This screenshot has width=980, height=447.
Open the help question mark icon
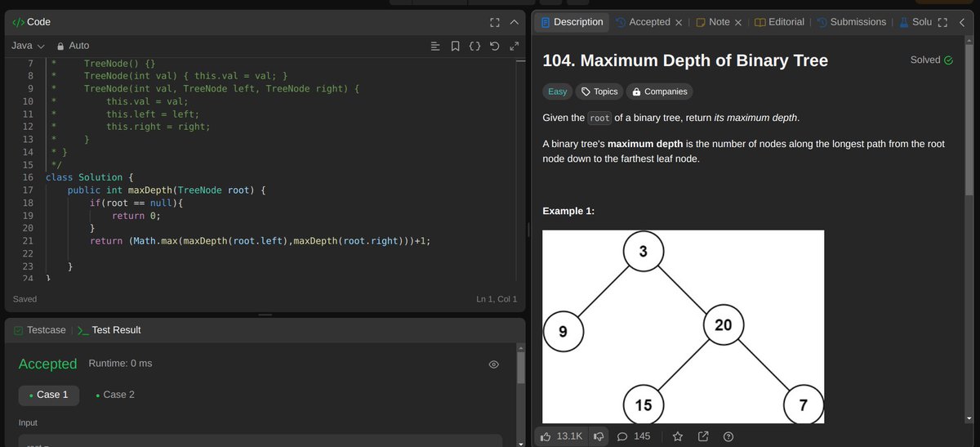pos(729,436)
